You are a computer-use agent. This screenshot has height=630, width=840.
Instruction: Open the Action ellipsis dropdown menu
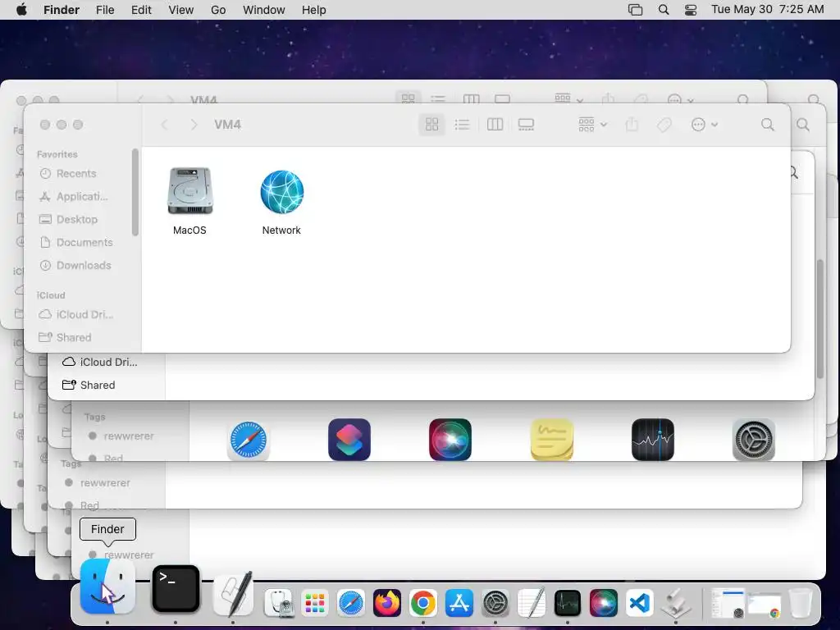704,125
